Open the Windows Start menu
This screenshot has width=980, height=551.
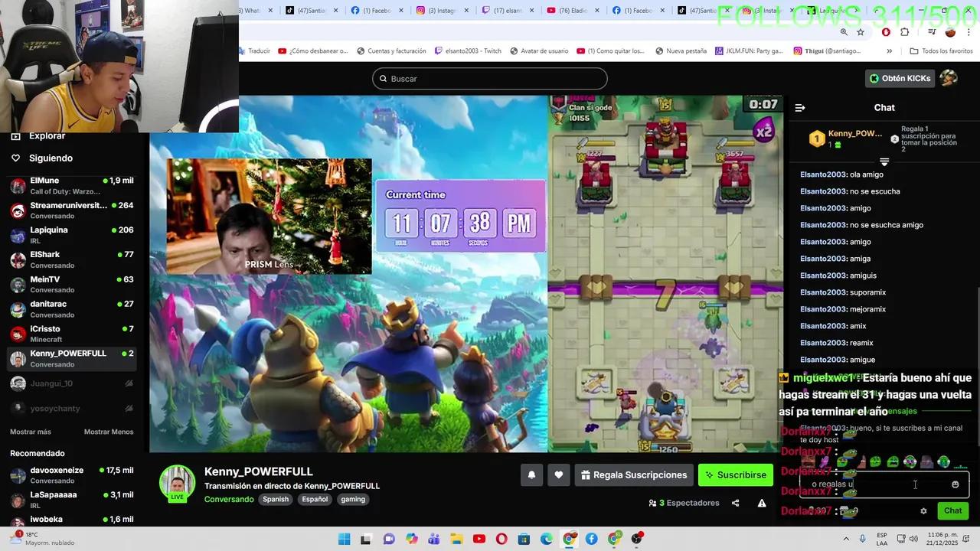(344, 539)
